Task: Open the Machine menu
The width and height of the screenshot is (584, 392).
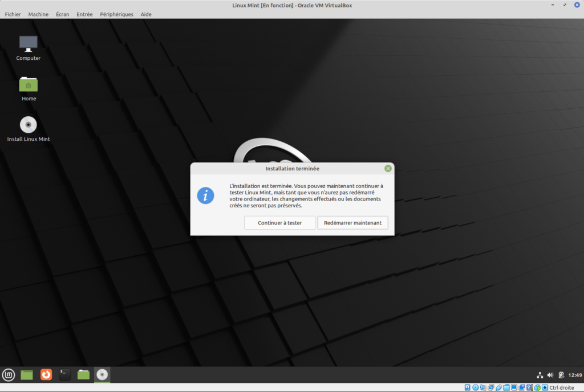Action: tap(38, 14)
